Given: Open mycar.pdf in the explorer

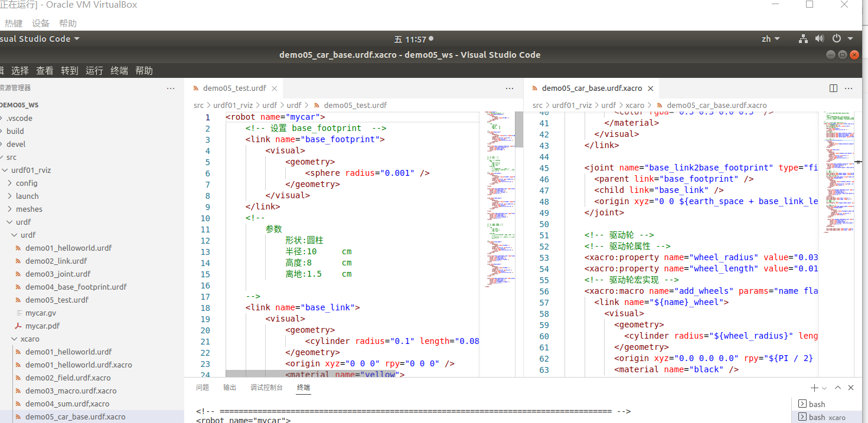Looking at the screenshot, I should click(43, 326).
